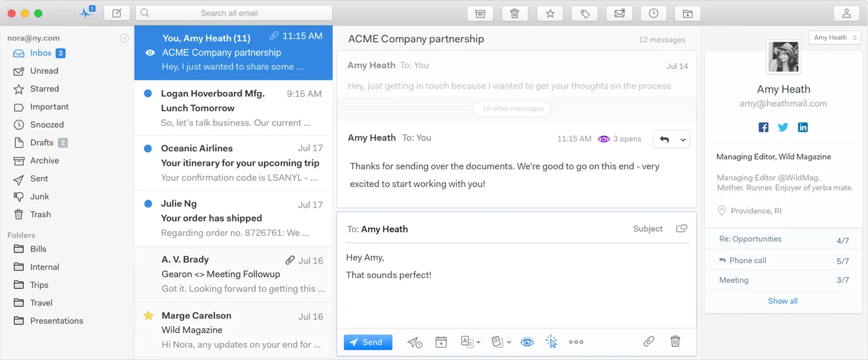Toggle the star on Marge Carelson email

(x=148, y=316)
